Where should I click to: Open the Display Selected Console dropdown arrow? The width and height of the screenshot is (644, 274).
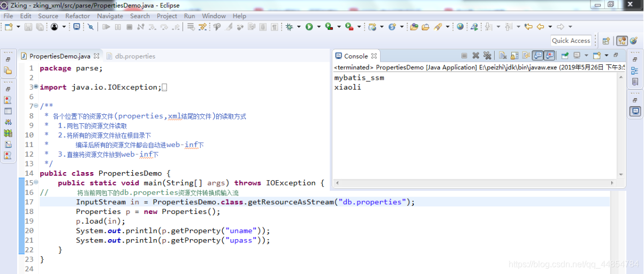tap(586, 55)
